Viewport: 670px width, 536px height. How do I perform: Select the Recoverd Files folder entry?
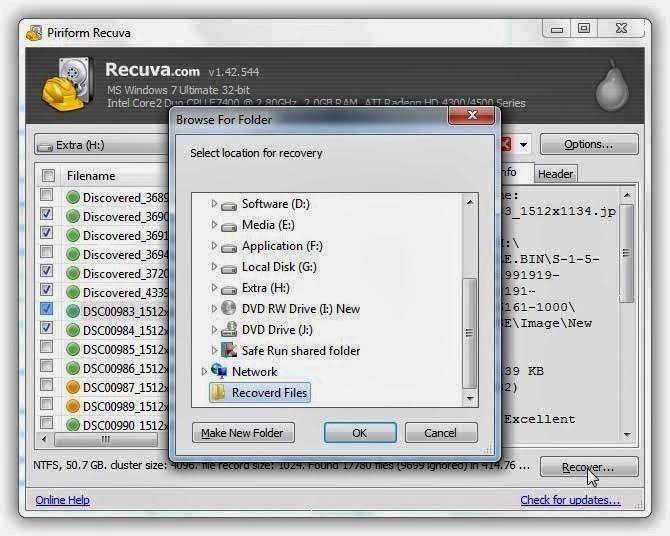tap(260, 392)
